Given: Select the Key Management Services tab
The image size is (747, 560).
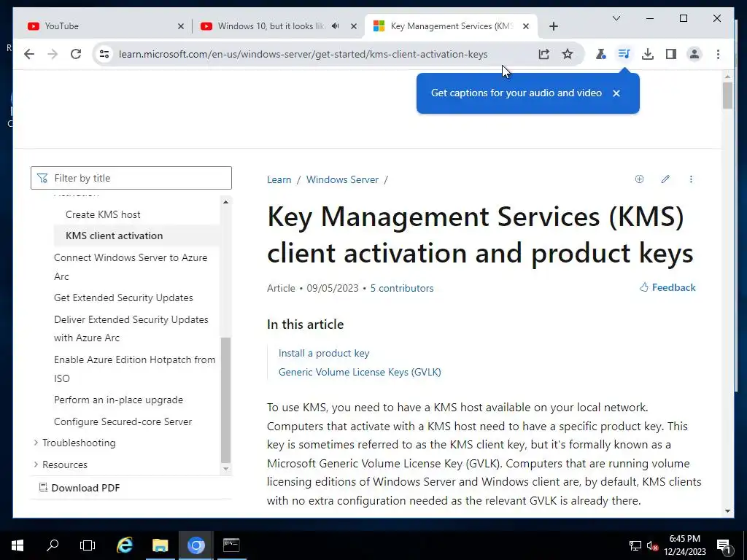Looking at the screenshot, I should click(451, 26).
